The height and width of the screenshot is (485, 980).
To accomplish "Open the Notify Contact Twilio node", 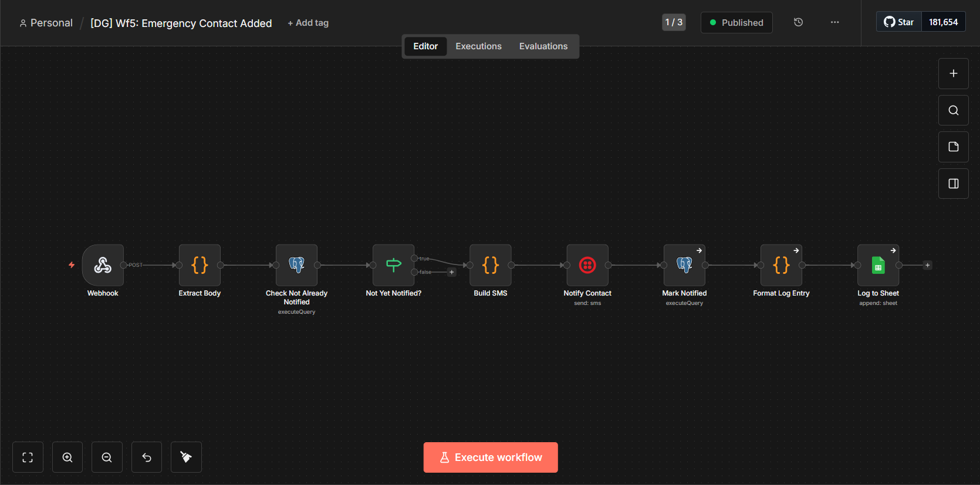I will (x=587, y=265).
